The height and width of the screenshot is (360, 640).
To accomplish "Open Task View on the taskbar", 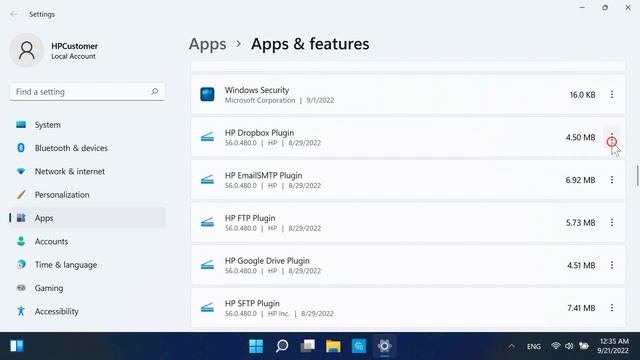I will [x=307, y=346].
